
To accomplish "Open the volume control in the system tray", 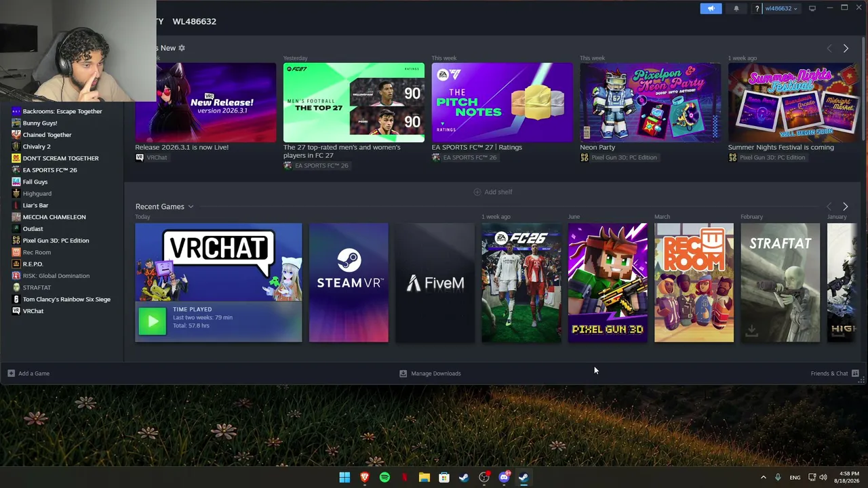I will tap(823, 478).
